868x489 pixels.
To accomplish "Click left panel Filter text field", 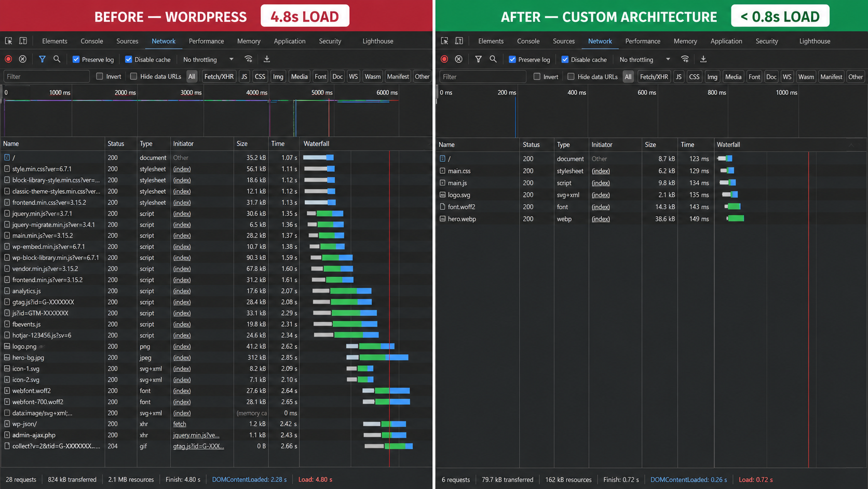I will click(x=47, y=76).
